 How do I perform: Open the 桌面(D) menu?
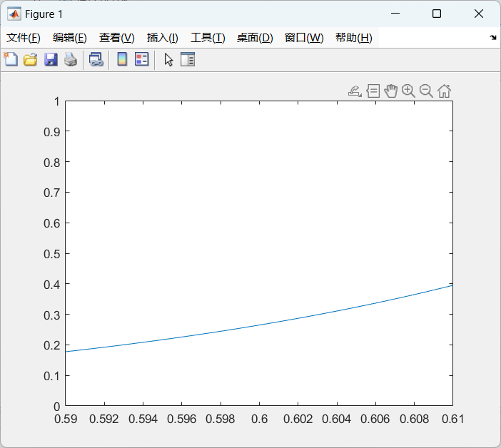tap(255, 38)
